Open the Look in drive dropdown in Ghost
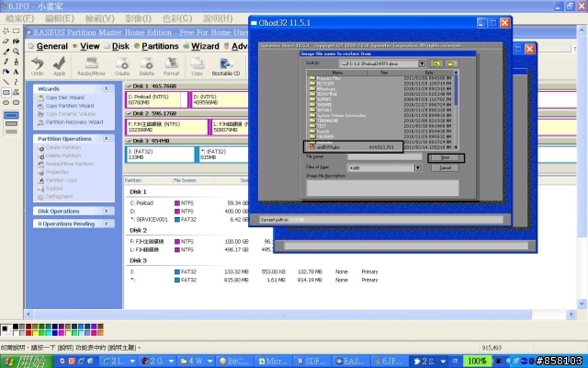The image size is (588, 368). 422,63
